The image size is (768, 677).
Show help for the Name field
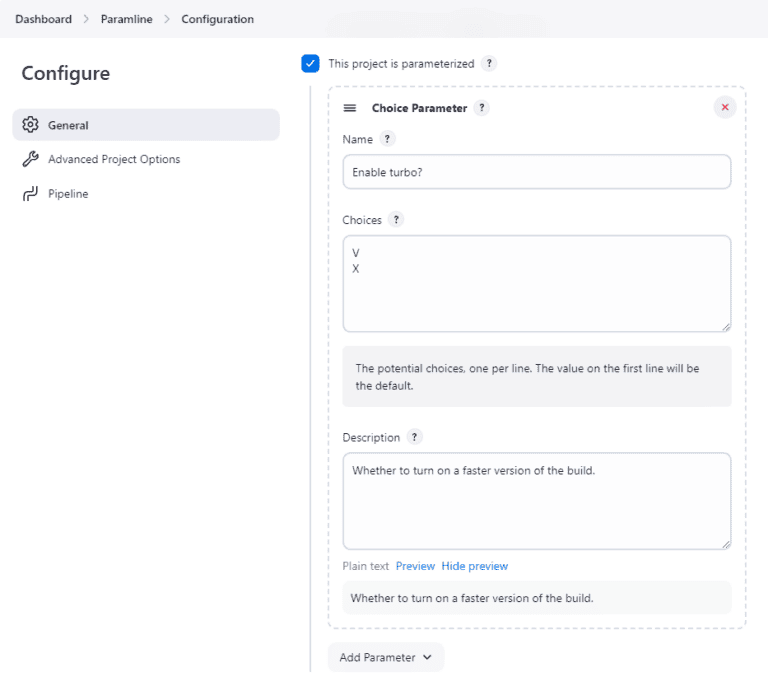tap(388, 139)
